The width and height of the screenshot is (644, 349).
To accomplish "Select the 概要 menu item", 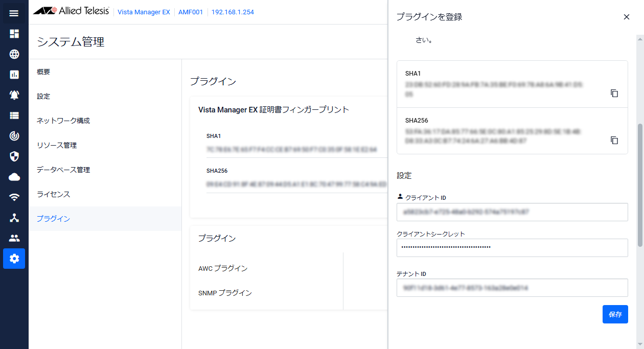I will coord(44,72).
